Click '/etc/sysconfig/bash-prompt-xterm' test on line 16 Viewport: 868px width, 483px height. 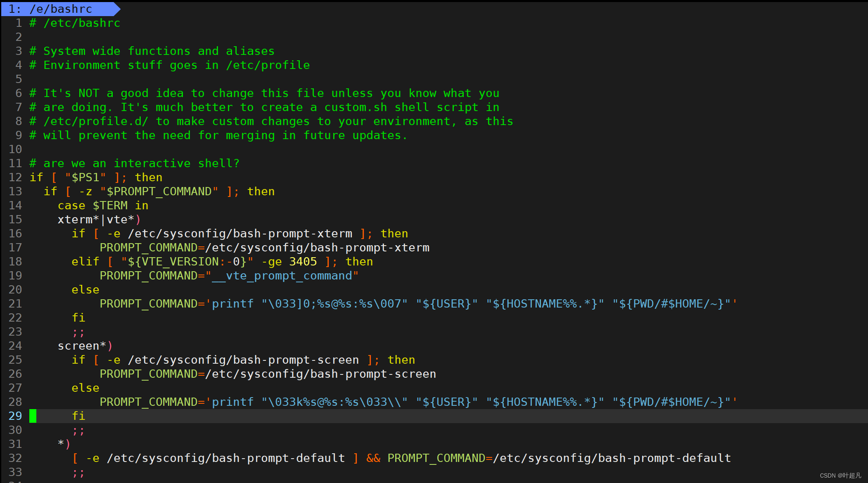[240, 234]
